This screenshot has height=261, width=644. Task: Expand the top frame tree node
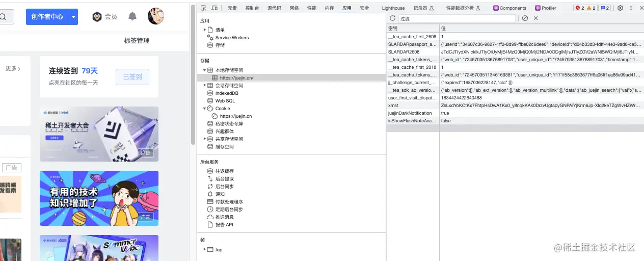tap(205, 250)
